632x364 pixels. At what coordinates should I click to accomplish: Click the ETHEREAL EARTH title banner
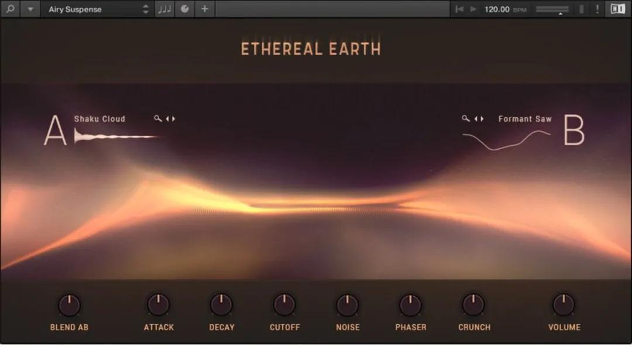310,49
